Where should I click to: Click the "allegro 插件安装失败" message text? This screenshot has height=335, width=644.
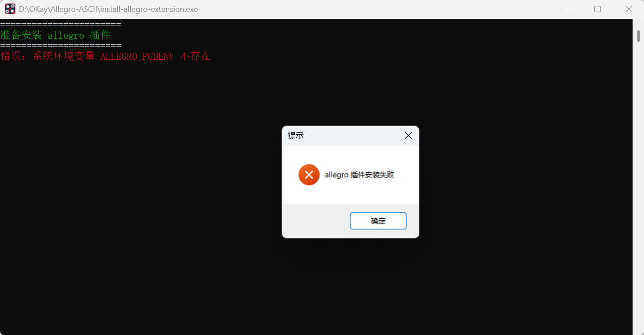coord(359,175)
